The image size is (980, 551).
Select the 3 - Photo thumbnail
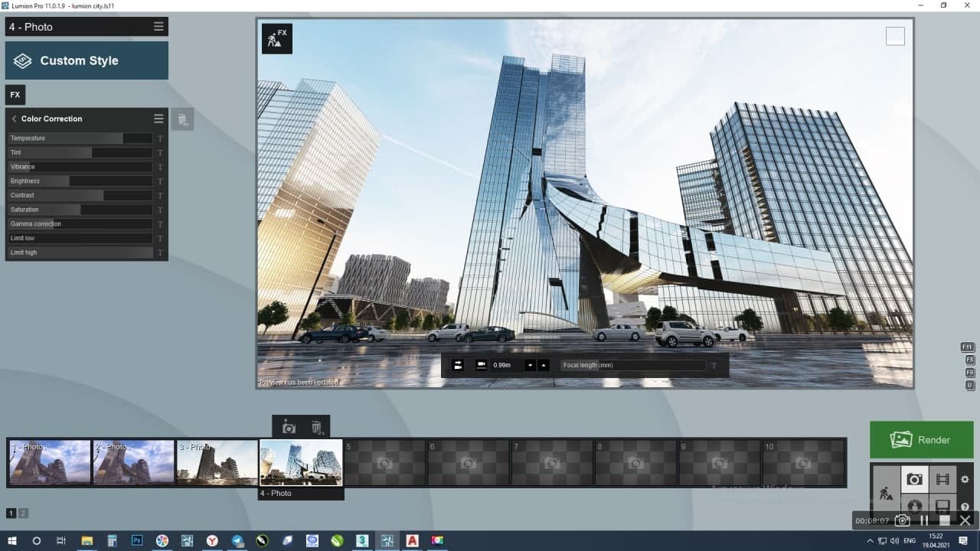[x=217, y=462]
